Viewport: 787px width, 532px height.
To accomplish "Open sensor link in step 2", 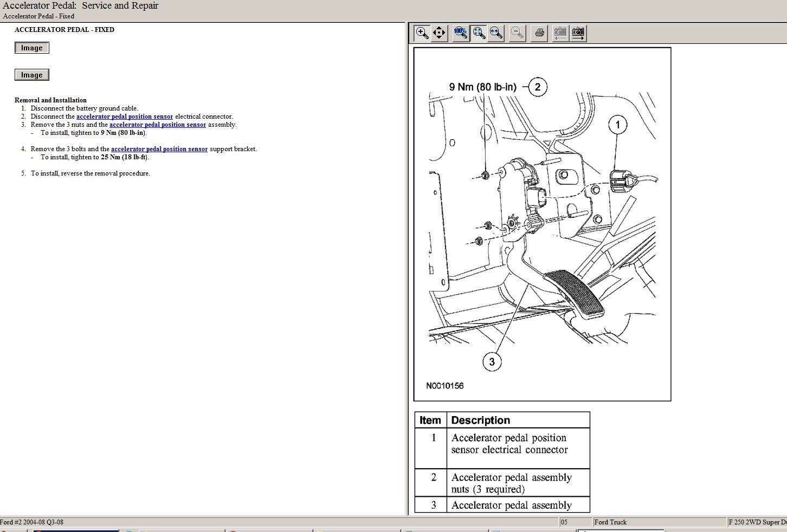I will click(x=124, y=116).
